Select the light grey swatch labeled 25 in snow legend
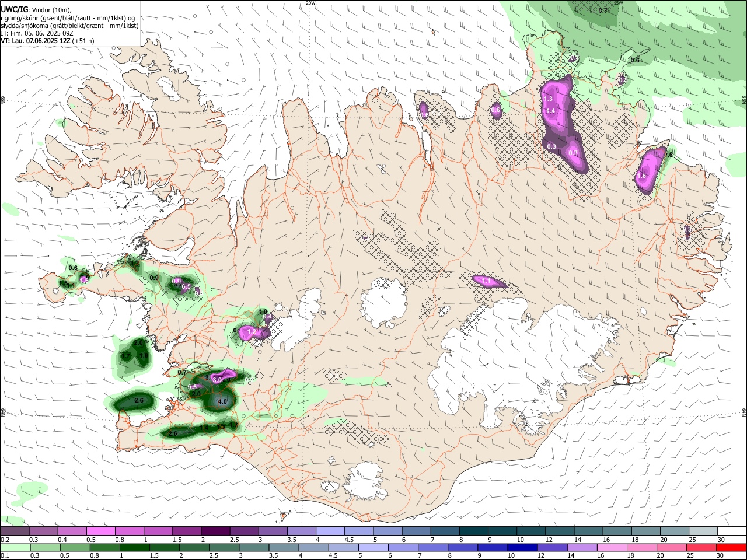The height and width of the screenshot is (560, 747). [703, 531]
